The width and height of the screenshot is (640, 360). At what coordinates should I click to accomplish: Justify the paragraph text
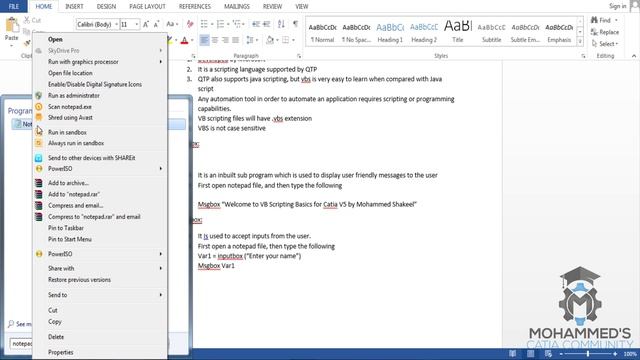point(236,40)
